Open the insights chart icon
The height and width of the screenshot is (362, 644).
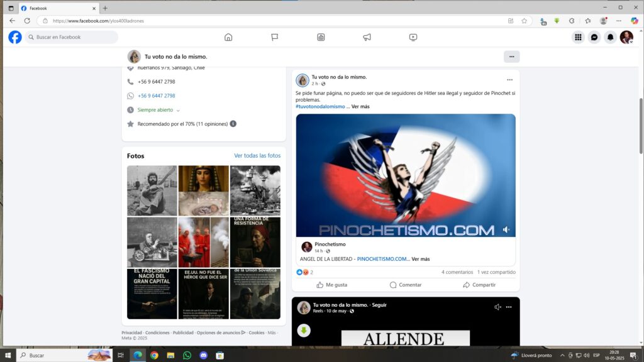click(x=321, y=37)
